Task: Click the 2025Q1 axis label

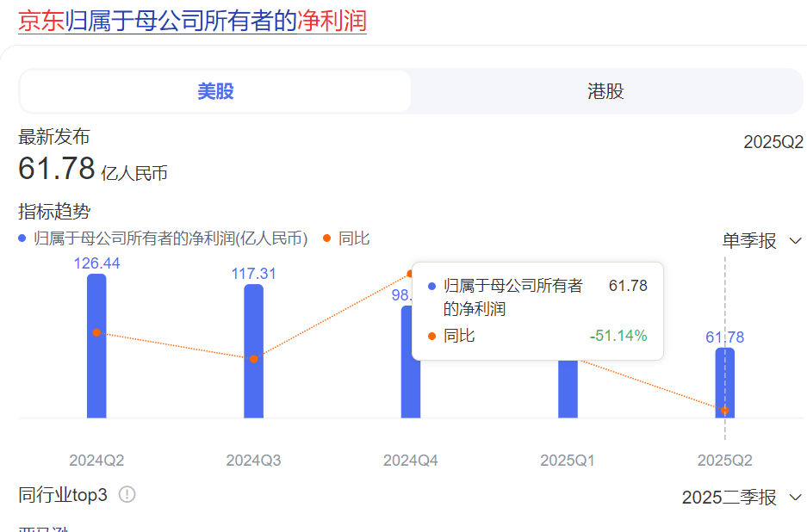Action: pos(568,461)
